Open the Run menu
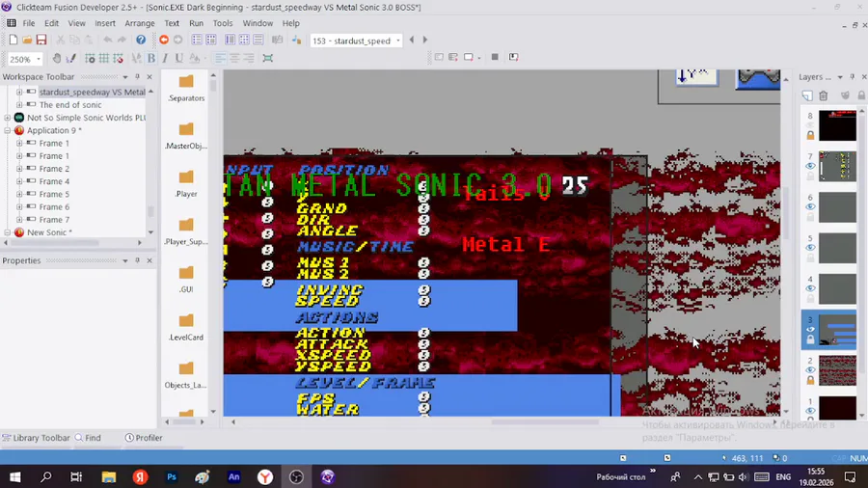This screenshot has height=488, width=868. point(196,23)
